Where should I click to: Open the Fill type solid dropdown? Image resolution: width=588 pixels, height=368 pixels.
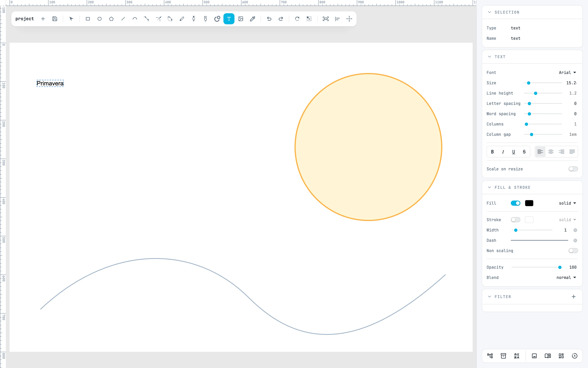pyautogui.click(x=567, y=203)
